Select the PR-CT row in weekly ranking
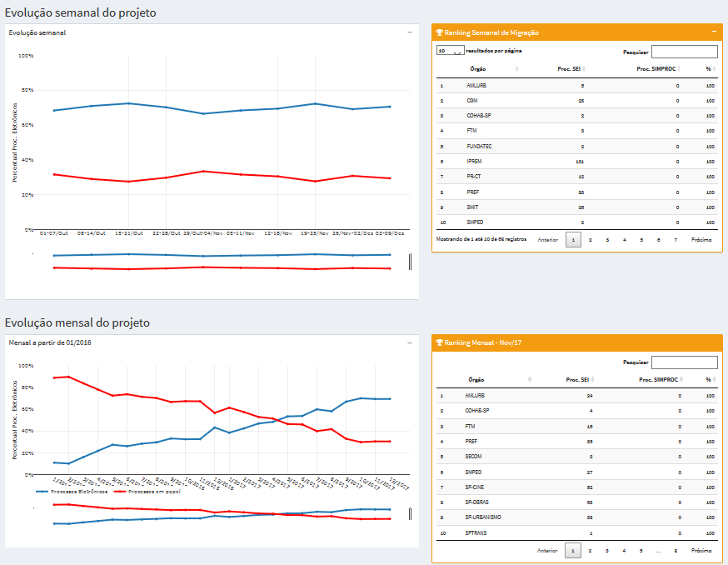The height and width of the screenshot is (565, 728). point(577,177)
